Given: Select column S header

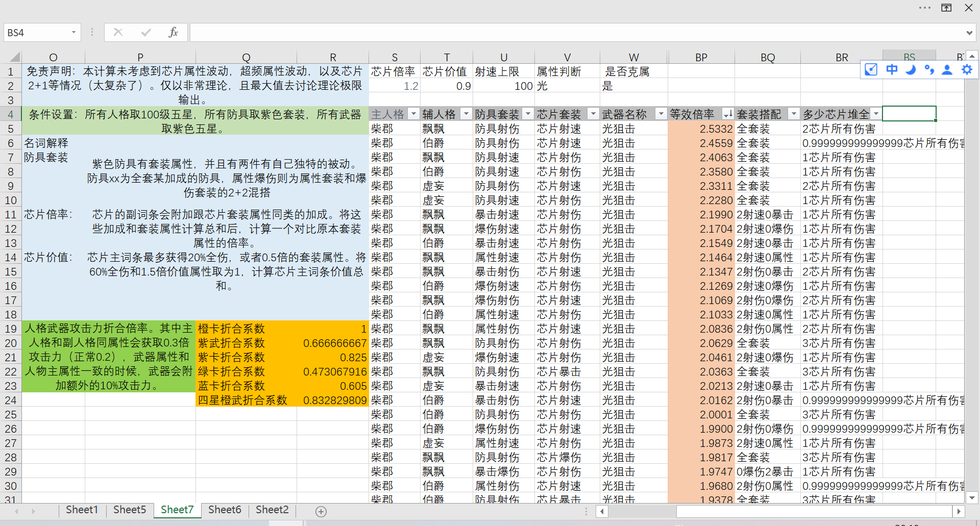Looking at the screenshot, I should pos(395,57).
